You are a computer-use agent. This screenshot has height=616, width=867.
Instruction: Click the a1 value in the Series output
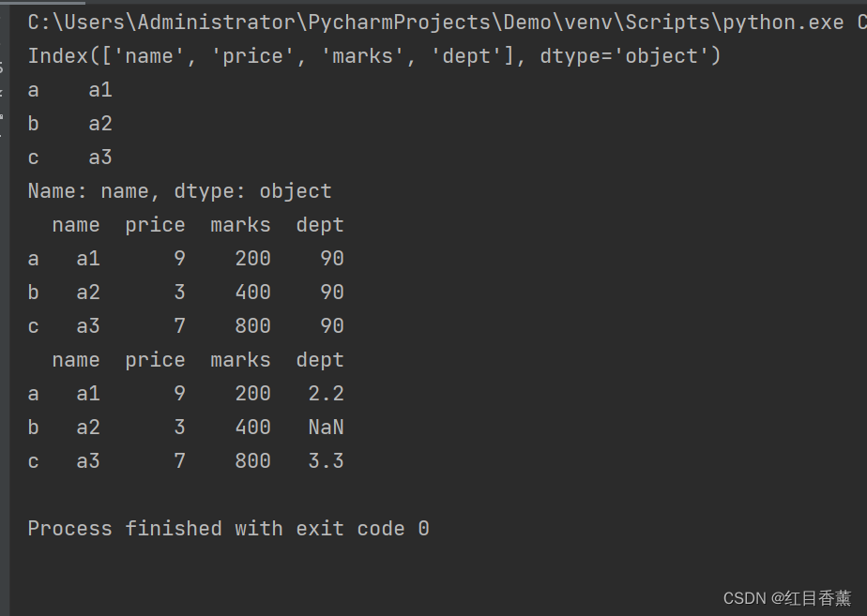pos(100,90)
